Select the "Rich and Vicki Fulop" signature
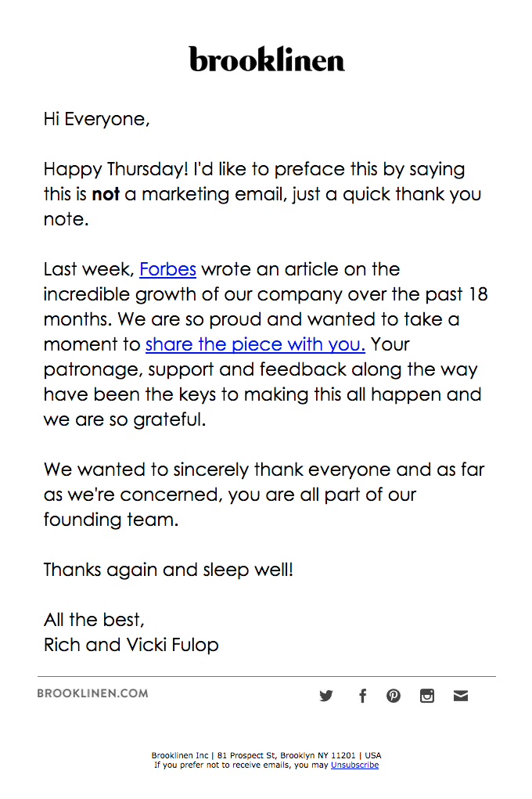The height and width of the screenshot is (799, 532). [131, 645]
